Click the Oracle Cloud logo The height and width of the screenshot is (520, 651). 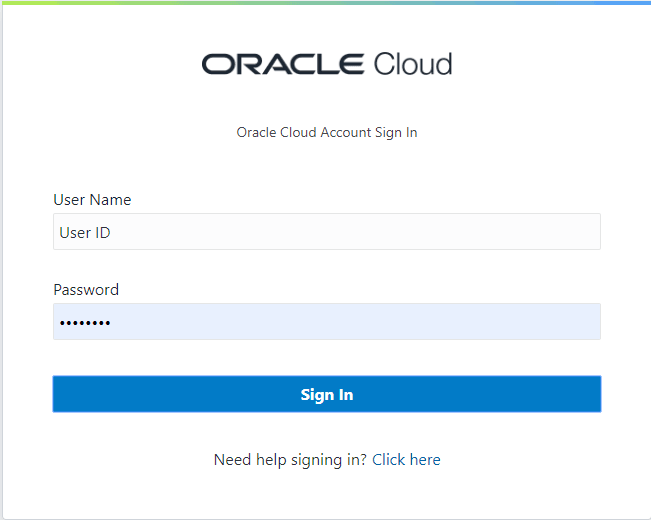(x=327, y=64)
